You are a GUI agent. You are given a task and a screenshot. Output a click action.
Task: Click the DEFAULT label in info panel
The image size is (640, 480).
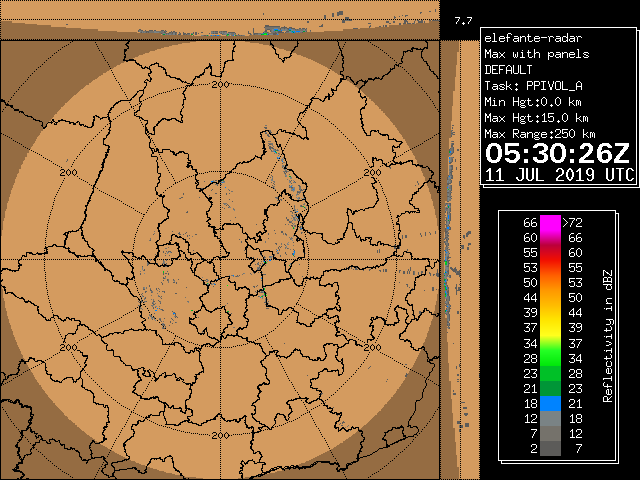coord(510,70)
